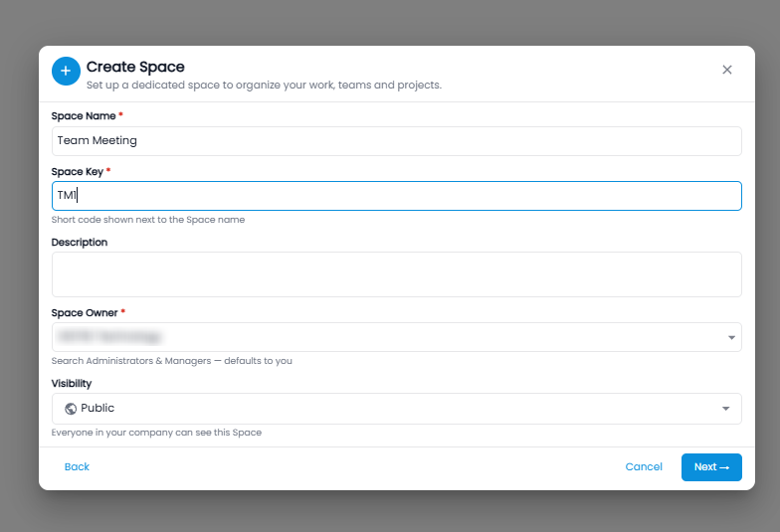Click the Space Key label

[x=78, y=172]
